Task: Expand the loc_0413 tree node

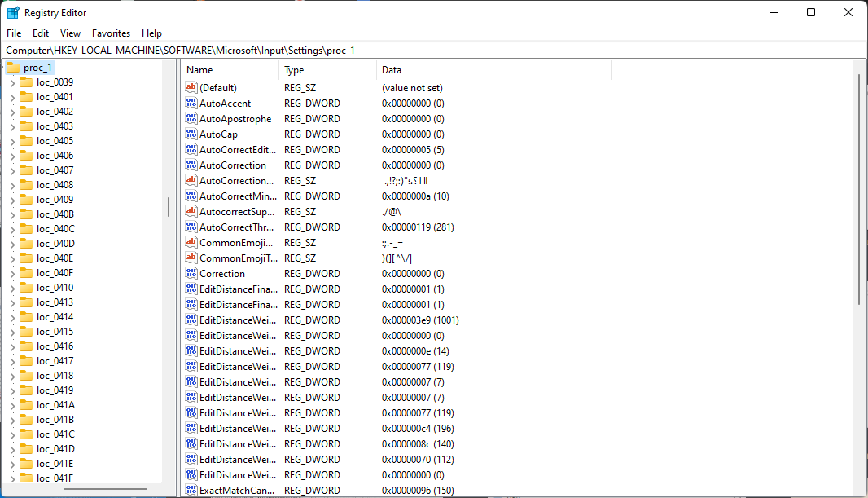Action: [12, 303]
